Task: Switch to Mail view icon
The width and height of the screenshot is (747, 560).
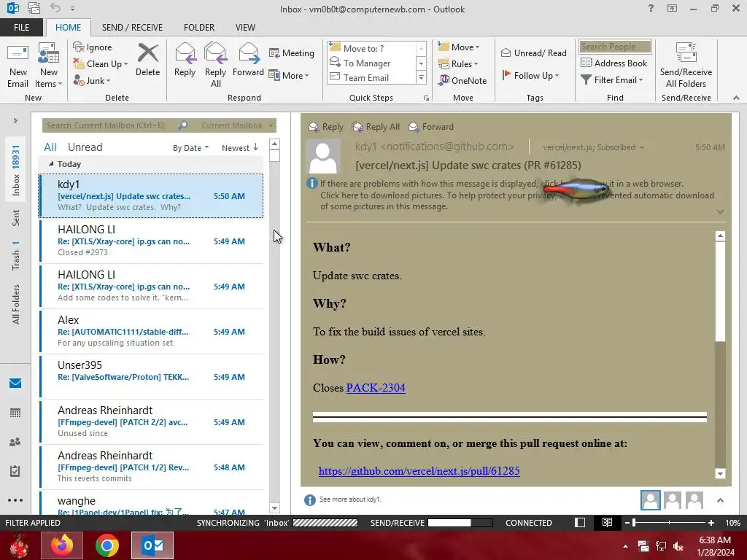Action: 15,384
